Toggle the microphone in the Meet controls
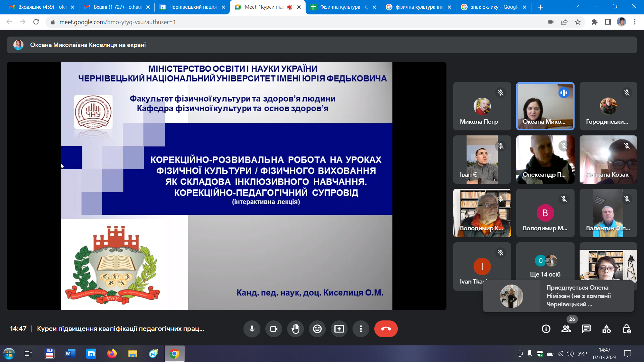Screen dimensions: 644x362 click(252, 329)
